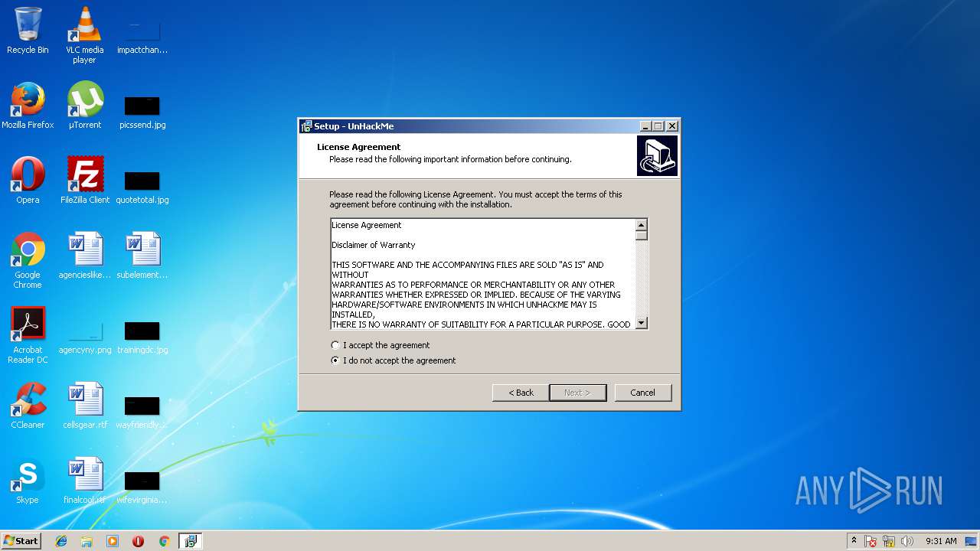This screenshot has height=551, width=980.
Task: Cancel the UnHackMe setup
Action: [x=642, y=393]
